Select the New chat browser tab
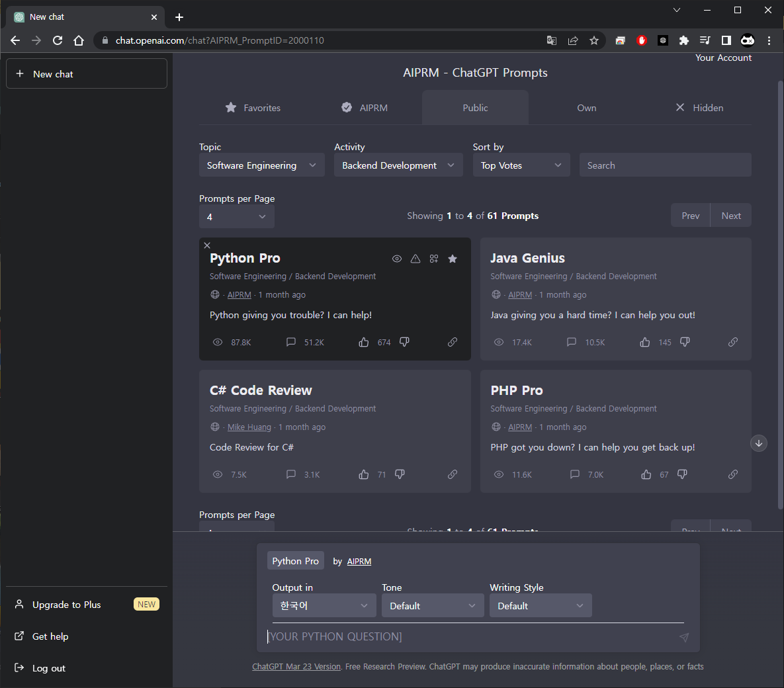 85,17
